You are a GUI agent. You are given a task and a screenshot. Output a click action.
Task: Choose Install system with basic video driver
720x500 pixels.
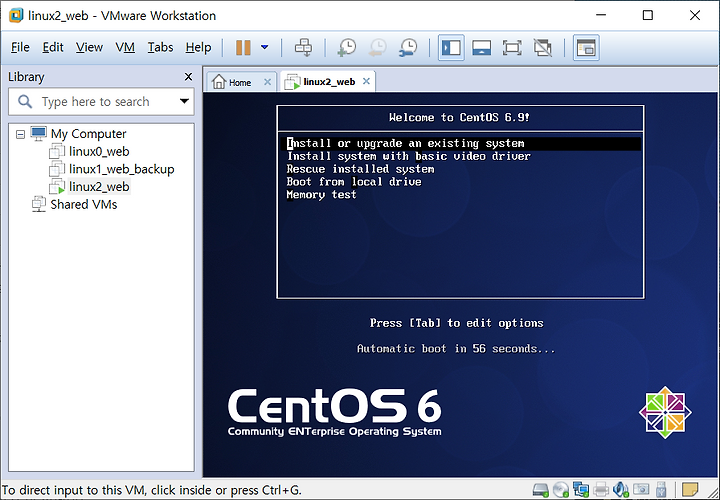click(409, 157)
